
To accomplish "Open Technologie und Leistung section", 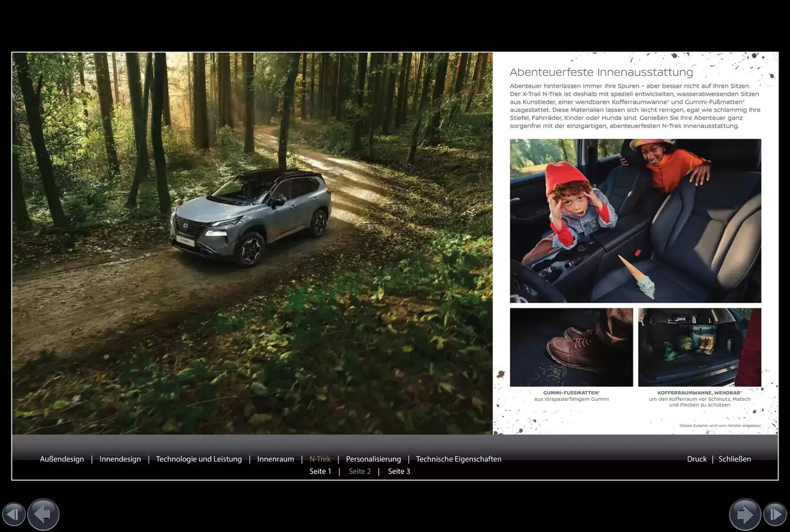I will tap(199, 459).
